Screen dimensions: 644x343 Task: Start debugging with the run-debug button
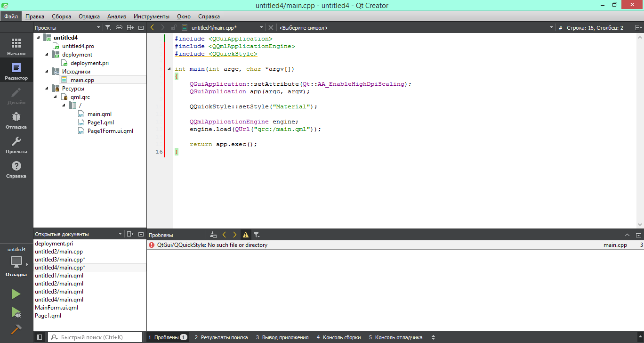pos(16,312)
